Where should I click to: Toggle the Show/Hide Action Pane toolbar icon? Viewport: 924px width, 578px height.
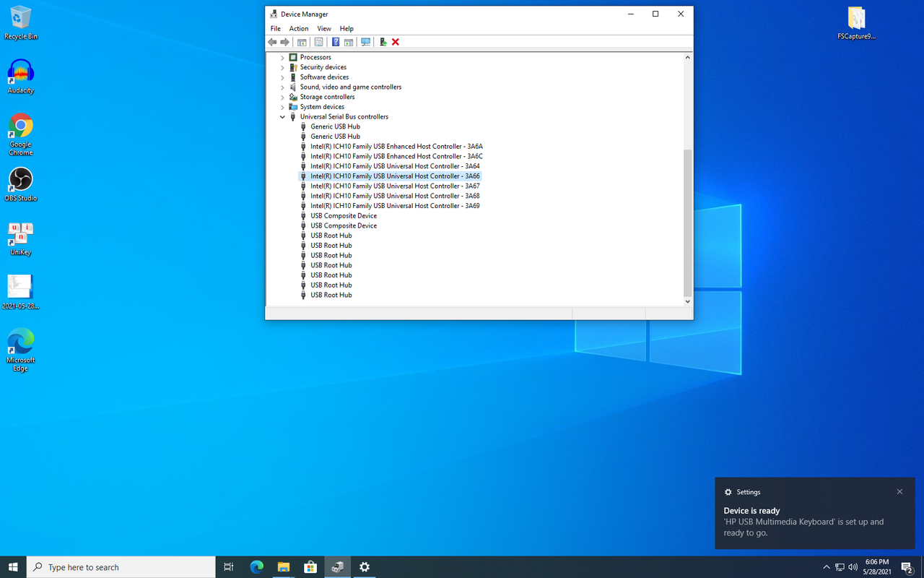pyautogui.click(x=348, y=42)
